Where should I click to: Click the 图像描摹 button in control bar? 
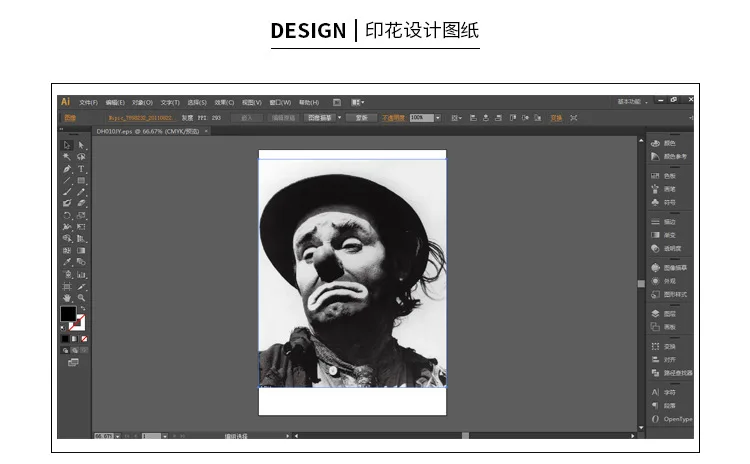click(x=320, y=118)
